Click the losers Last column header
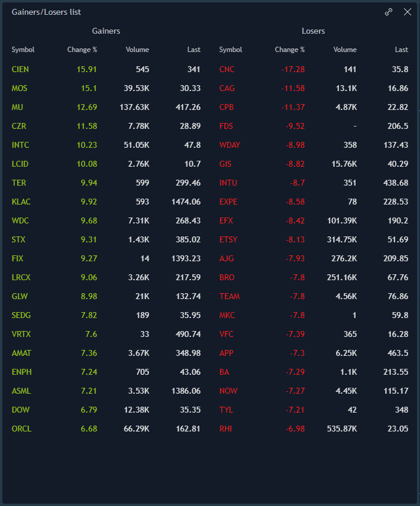This screenshot has width=420, height=506. click(x=401, y=50)
